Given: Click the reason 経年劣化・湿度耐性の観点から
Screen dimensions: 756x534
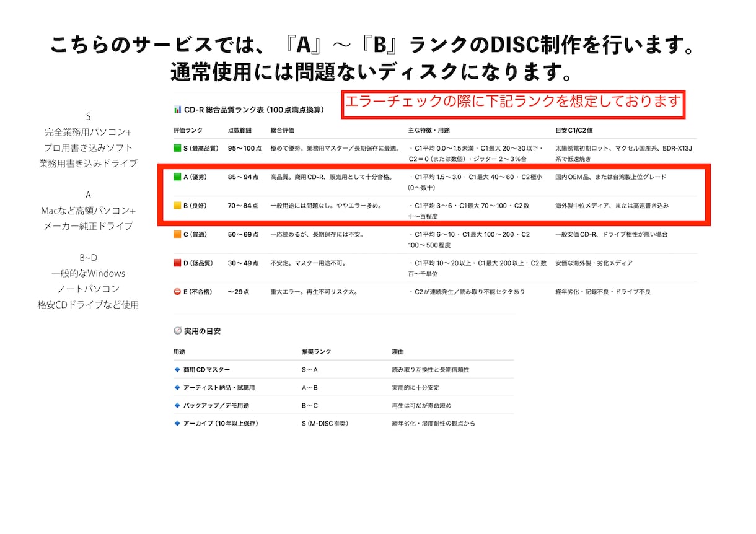Looking at the screenshot, I should point(434,424).
